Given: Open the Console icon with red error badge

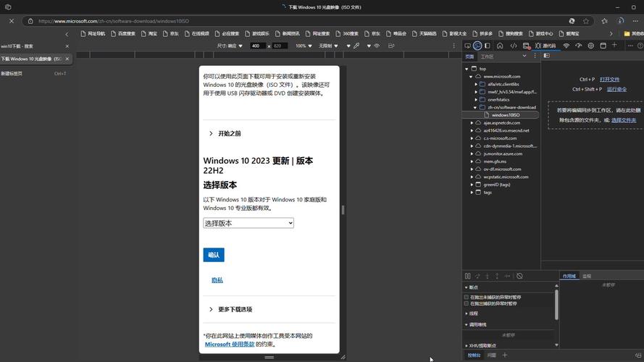Looking at the screenshot, I should (x=527, y=46).
